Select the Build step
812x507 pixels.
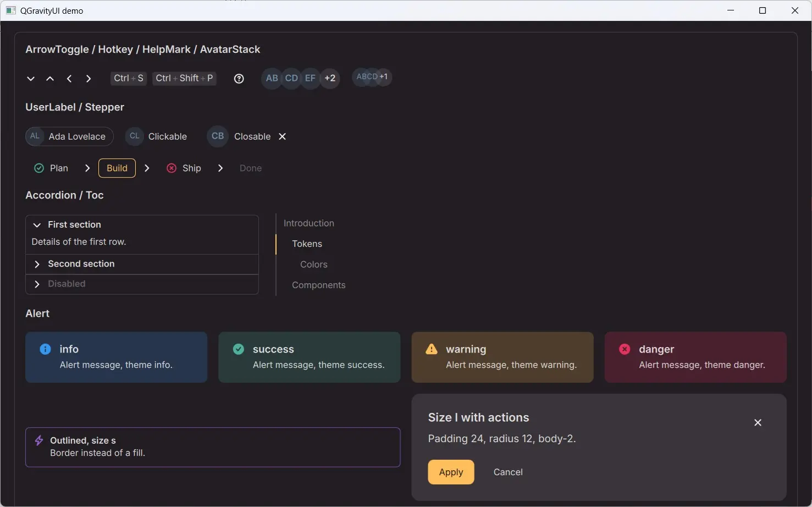click(117, 168)
